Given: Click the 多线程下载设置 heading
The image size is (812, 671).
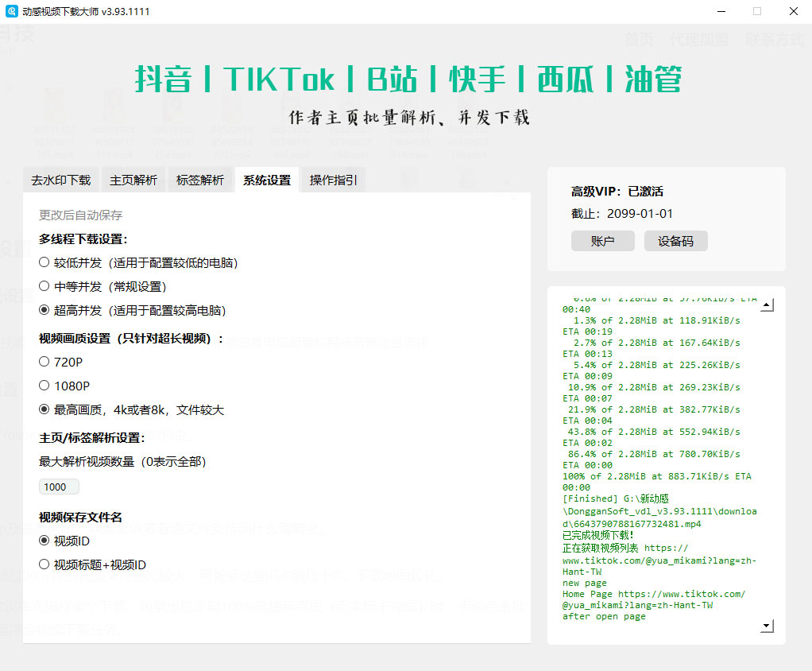Looking at the screenshot, I should coord(83,239).
